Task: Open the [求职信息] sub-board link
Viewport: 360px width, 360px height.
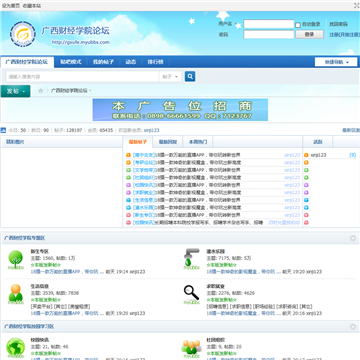Action: pos(241,306)
